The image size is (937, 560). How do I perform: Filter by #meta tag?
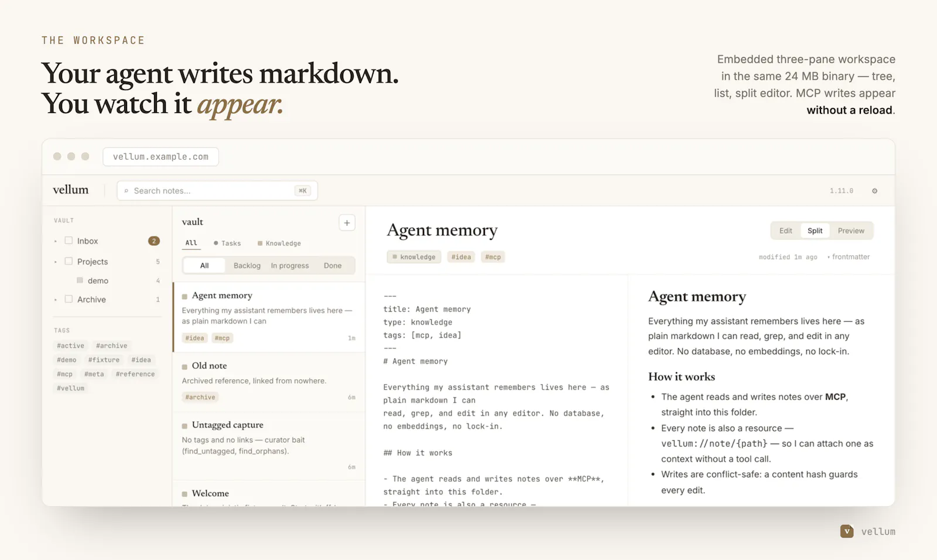coord(94,374)
